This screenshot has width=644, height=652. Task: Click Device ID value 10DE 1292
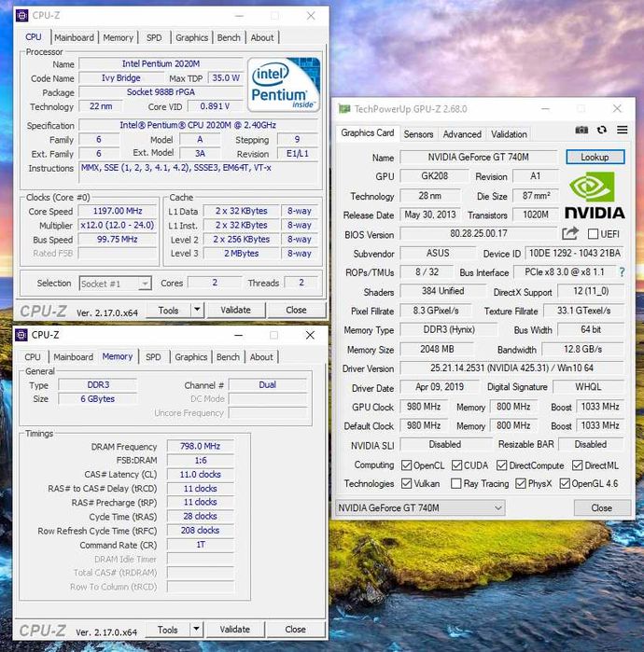tap(575, 253)
